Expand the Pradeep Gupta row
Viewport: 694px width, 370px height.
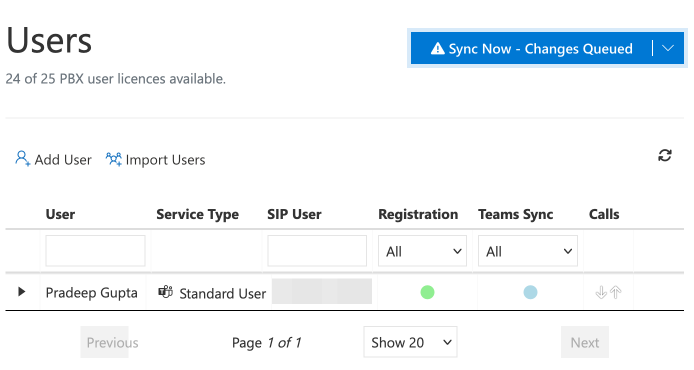pyautogui.click(x=21, y=292)
